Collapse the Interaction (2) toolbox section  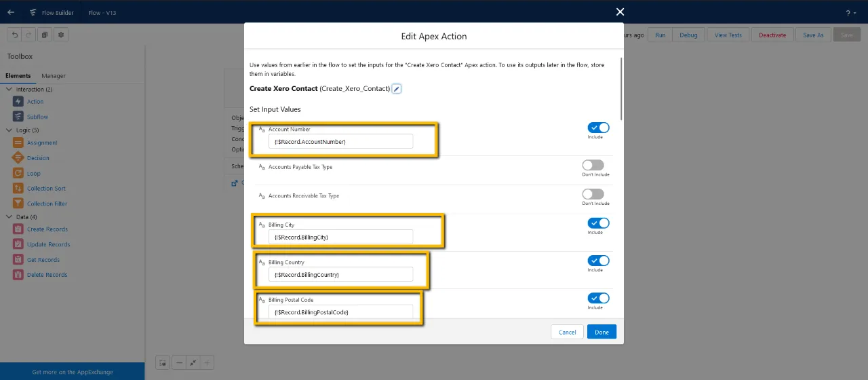[x=9, y=89]
